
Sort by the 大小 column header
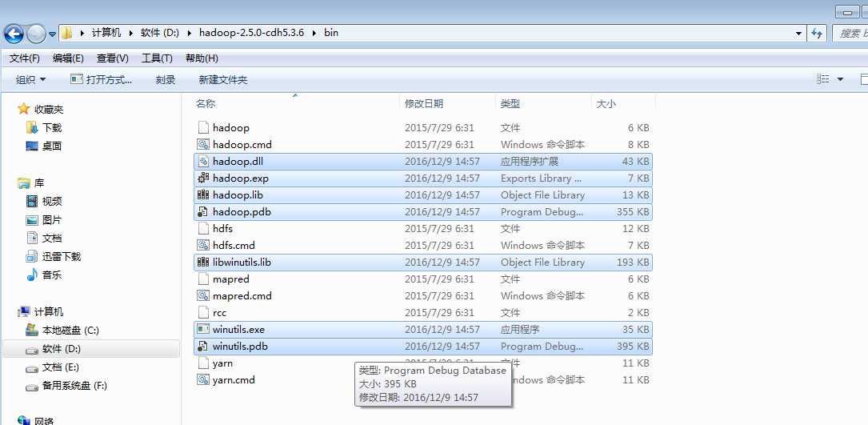622,103
